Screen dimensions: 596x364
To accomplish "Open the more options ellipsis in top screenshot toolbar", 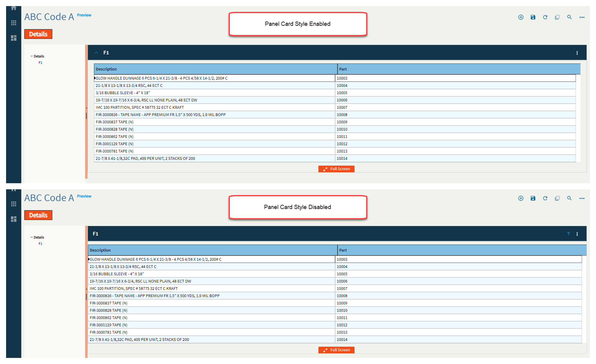I will [582, 17].
